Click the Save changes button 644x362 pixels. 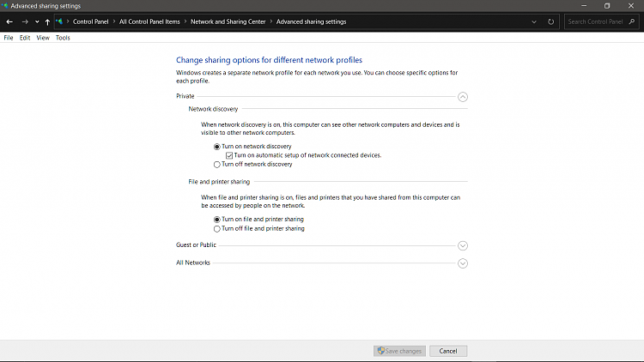[x=399, y=351]
